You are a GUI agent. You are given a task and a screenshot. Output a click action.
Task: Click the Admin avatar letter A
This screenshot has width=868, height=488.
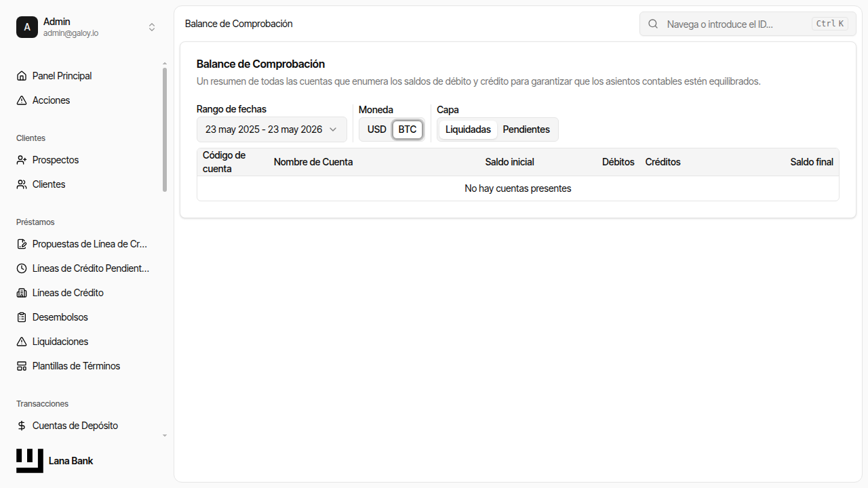point(27,27)
